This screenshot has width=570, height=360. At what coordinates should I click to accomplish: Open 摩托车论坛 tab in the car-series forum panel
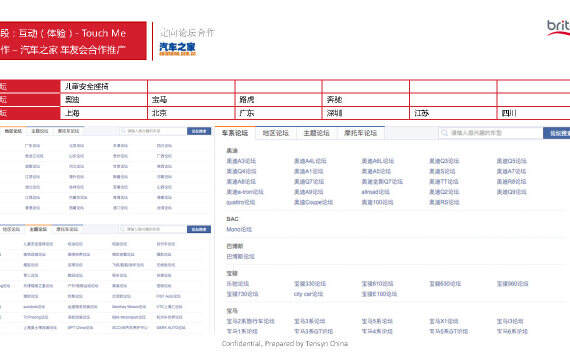click(x=360, y=133)
